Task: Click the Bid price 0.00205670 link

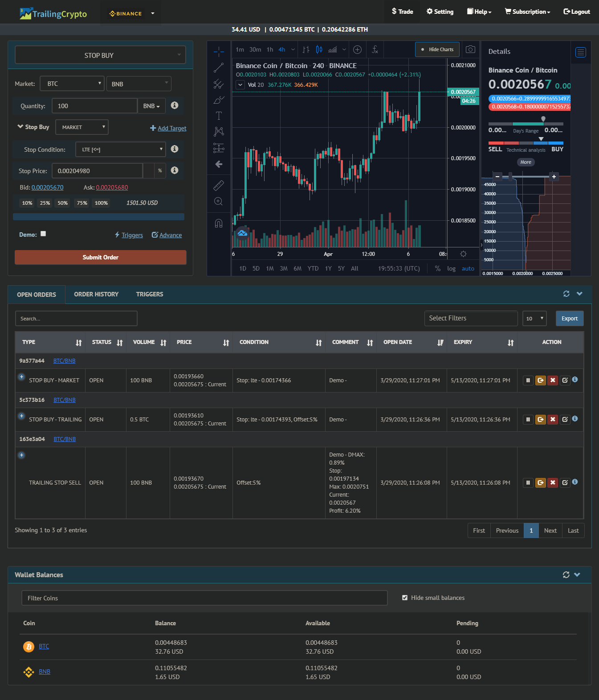Action: tap(48, 187)
